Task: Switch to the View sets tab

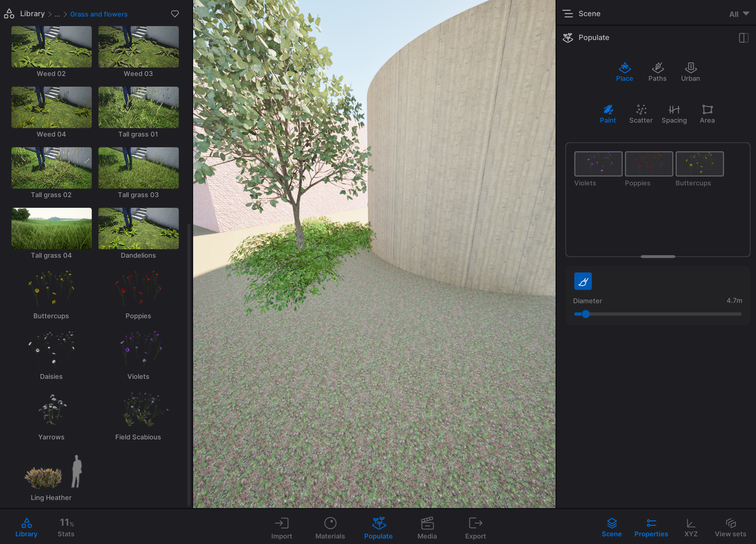Action: [730, 528]
